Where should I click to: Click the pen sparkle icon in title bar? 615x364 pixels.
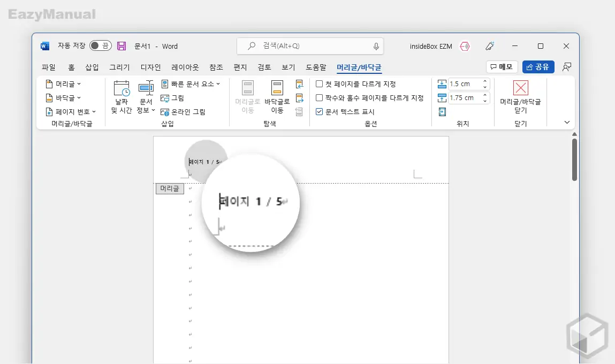coord(490,46)
